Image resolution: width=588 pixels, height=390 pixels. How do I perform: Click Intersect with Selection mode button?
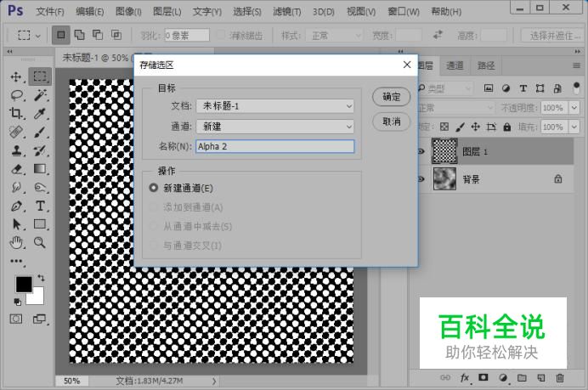tap(116, 35)
